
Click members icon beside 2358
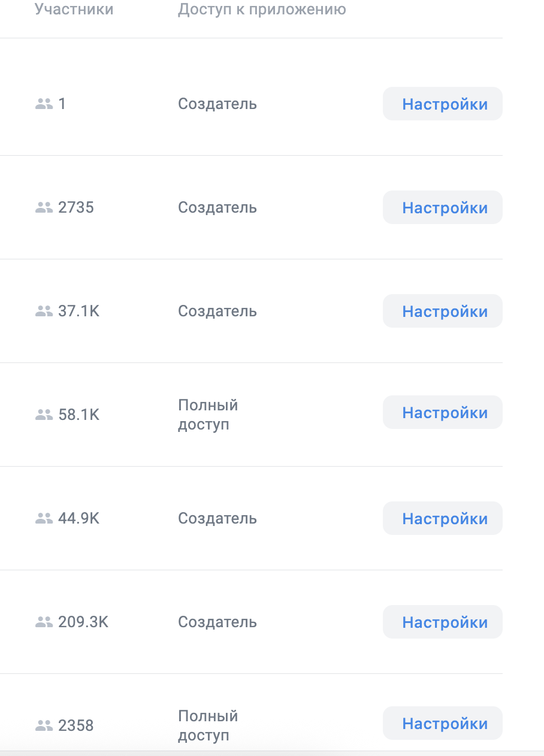44,726
